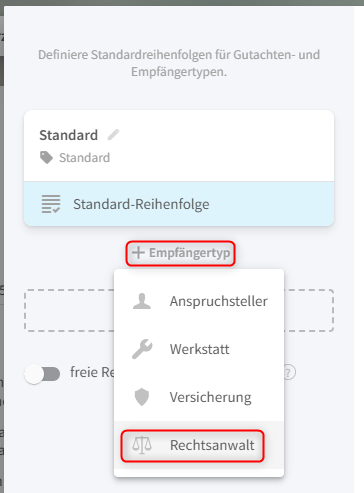This screenshot has width=364, height=493.
Task: Click the Standard tag label text
Action: (x=84, y=158)
